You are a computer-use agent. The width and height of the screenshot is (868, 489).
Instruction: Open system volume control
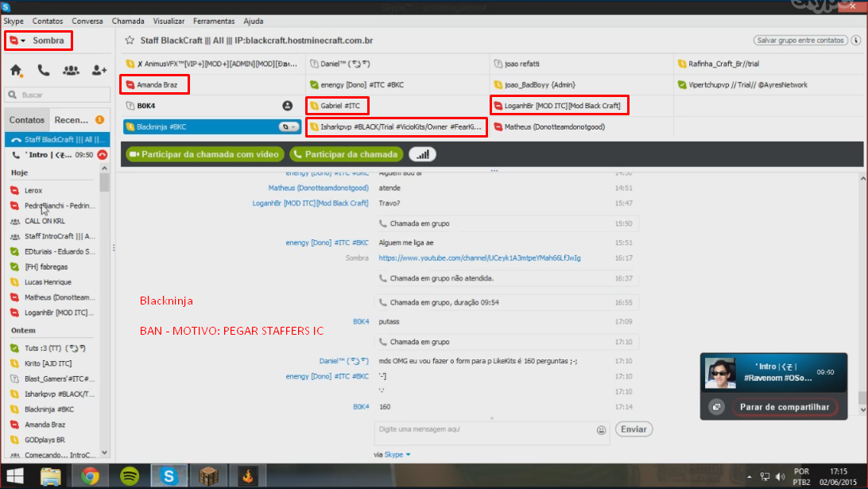(781, 477)
